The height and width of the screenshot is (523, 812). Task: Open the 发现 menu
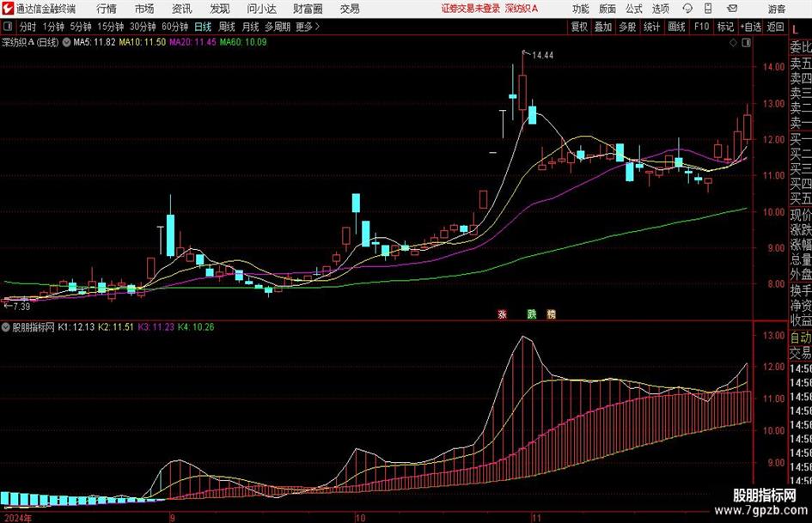pos(220,9)
